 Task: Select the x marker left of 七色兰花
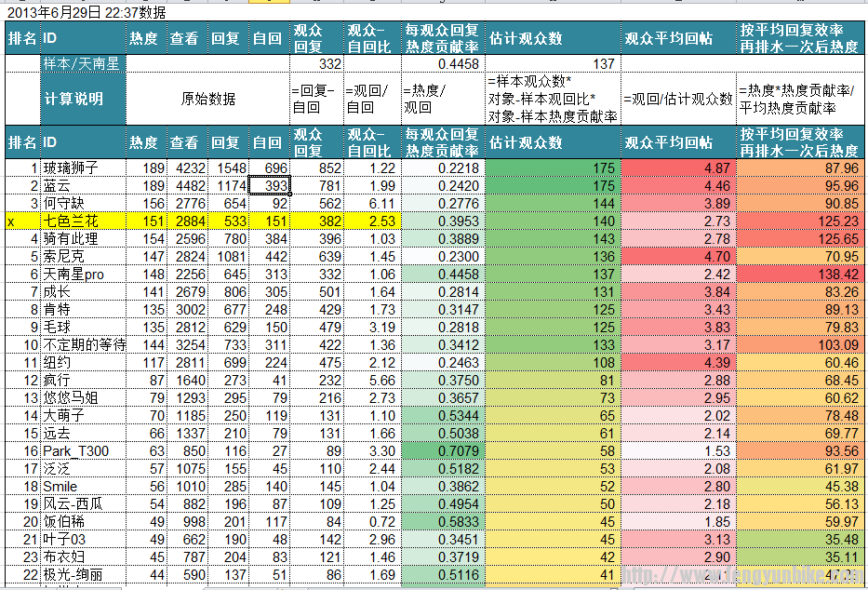(11, 221)
